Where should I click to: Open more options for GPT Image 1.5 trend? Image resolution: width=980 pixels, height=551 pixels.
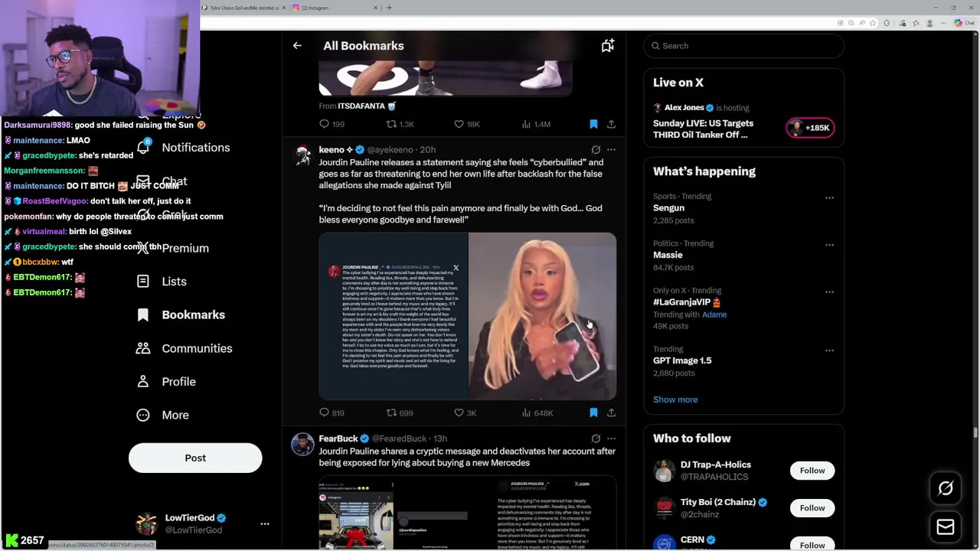pyautogui.click(x=829, y=350)
